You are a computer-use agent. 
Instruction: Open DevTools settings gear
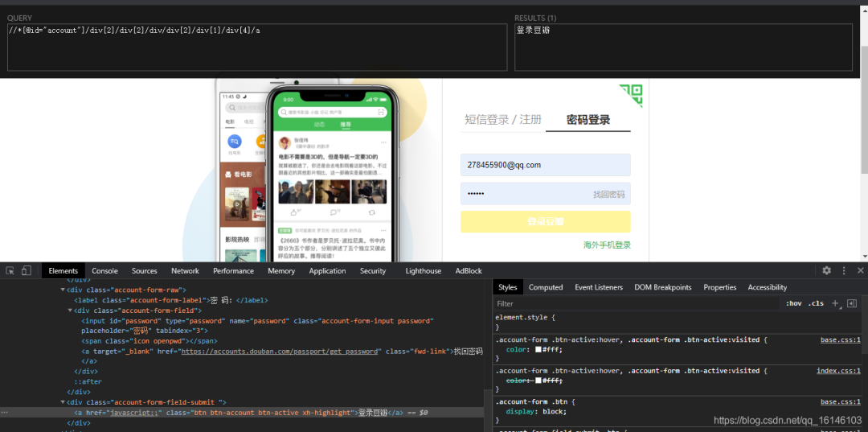[x=826, y=270]
